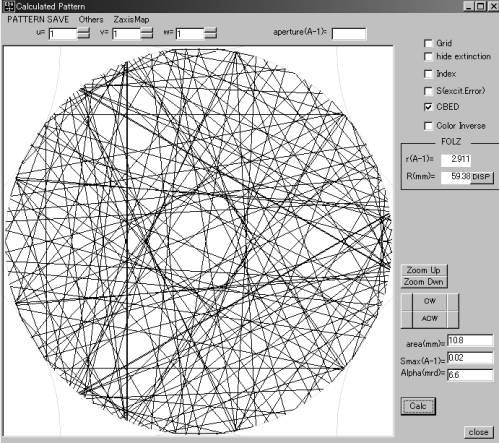Click the aperture(A-1) input field
The width and height of the screenshot is (499, 443).
pos(349,34)
